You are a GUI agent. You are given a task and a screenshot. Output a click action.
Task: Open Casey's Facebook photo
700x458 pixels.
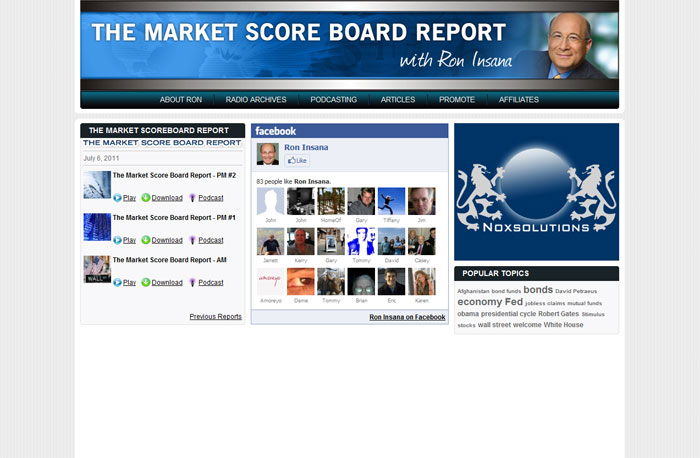pyautogui.click(x=421, y=241)
